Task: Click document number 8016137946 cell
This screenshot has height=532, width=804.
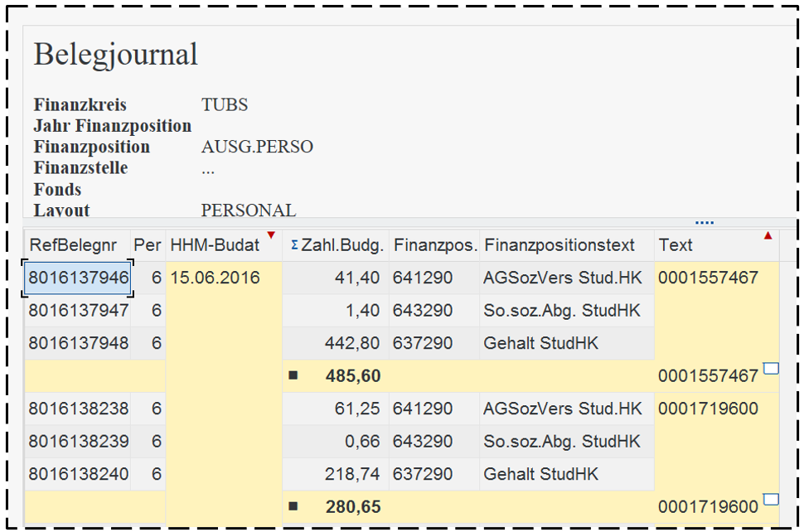Action: pyautogui.click(x=79, y=278)
